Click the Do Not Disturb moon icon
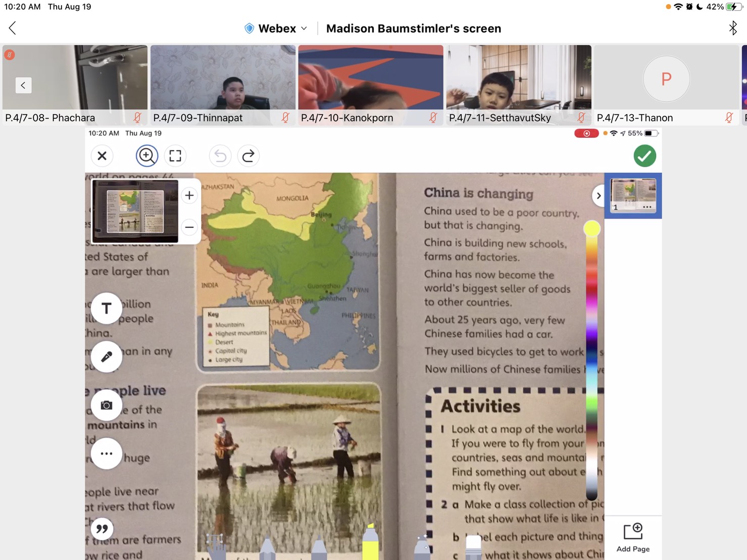This screenshot has width=747, height=560. tap(700, 7)
